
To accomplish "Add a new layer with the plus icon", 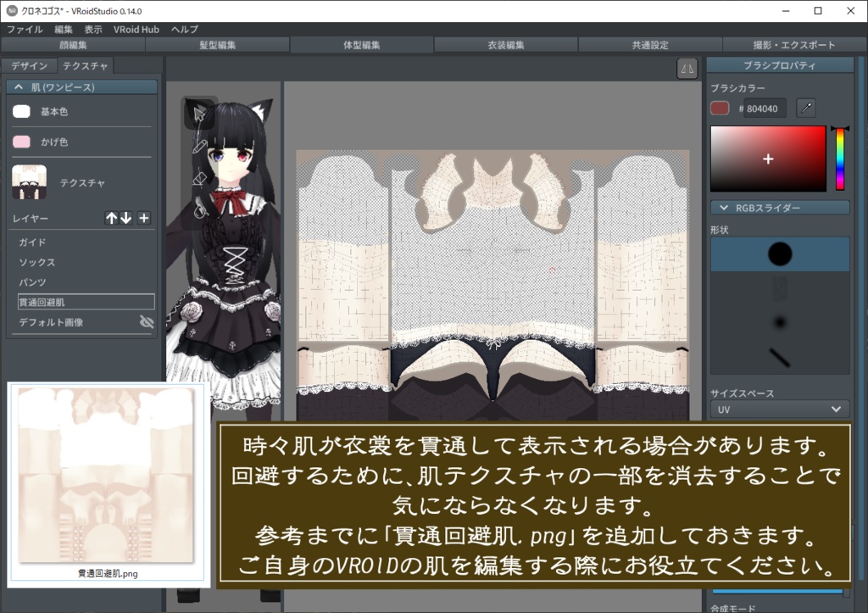I will (144, 218).
